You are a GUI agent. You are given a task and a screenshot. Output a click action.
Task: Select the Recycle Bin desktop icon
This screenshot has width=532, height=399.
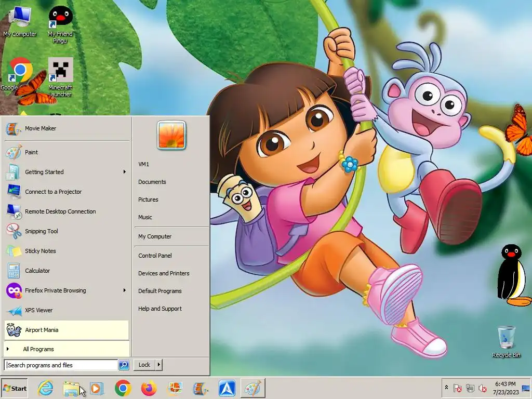click(x=506, y=342)
